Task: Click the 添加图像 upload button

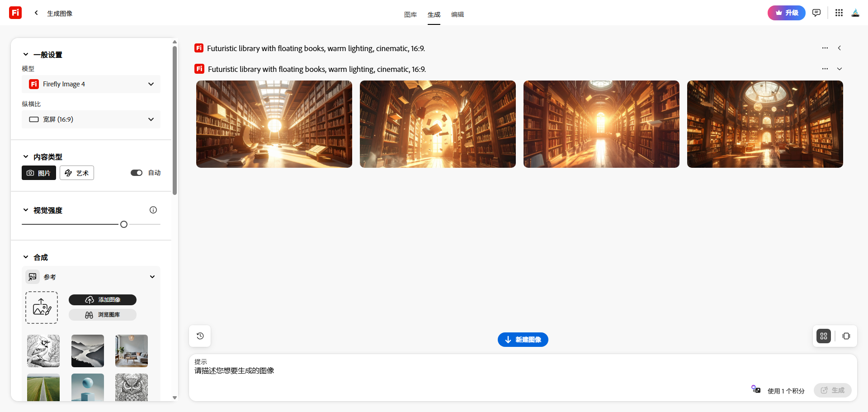Action: [103, 300]
